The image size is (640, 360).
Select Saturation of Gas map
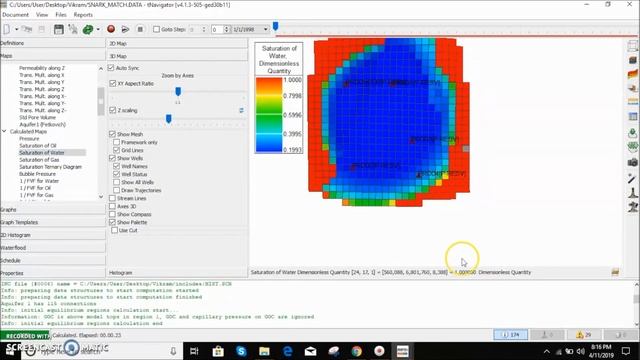pos(39,160)
